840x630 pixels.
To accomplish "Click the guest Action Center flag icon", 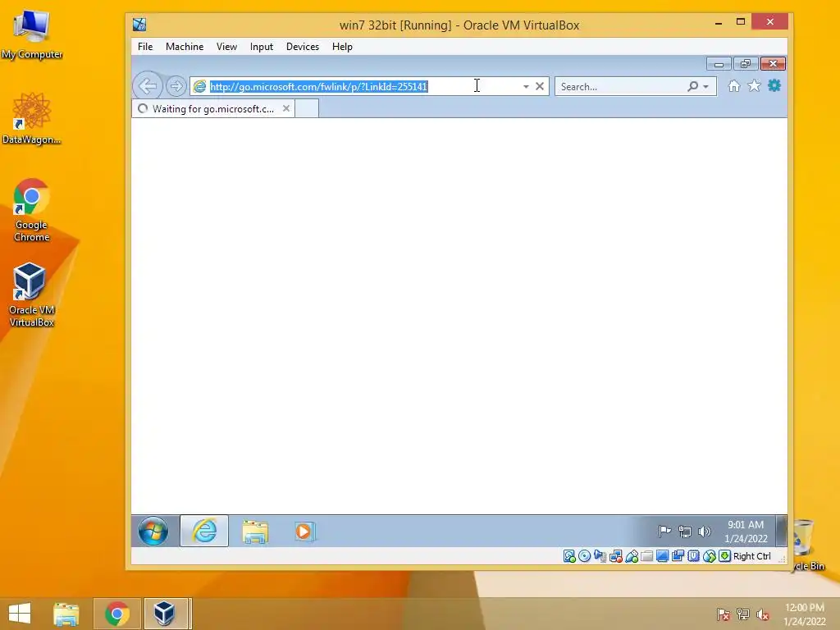I will tap(664, 532).
